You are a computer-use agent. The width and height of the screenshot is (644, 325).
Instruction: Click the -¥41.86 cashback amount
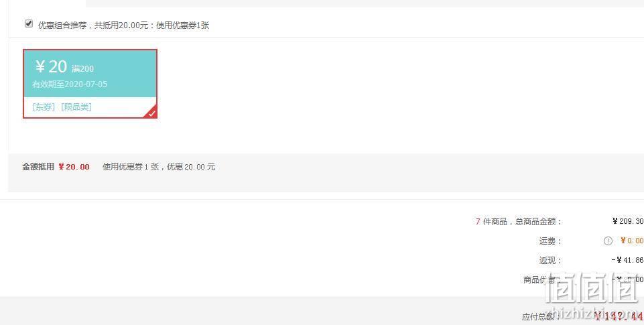pos(627,260)
